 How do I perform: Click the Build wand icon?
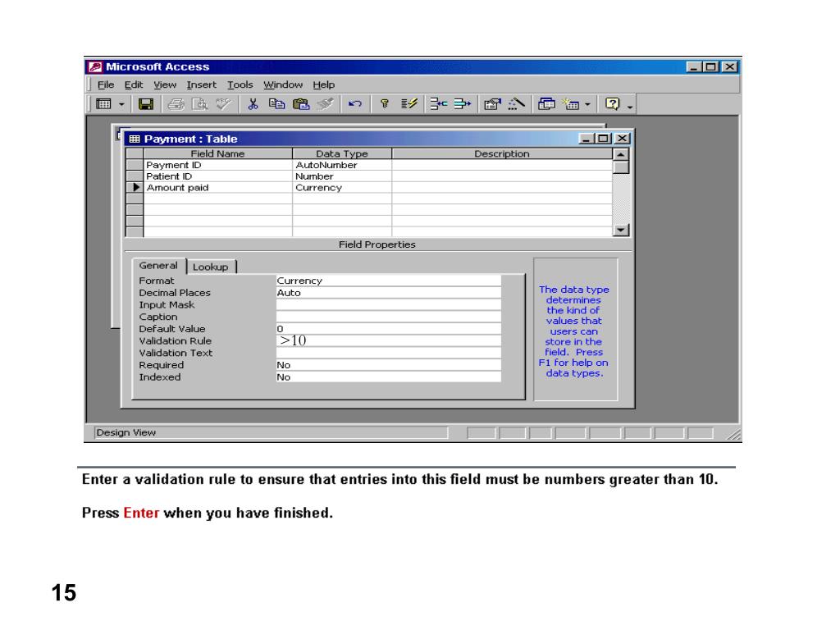517,104
